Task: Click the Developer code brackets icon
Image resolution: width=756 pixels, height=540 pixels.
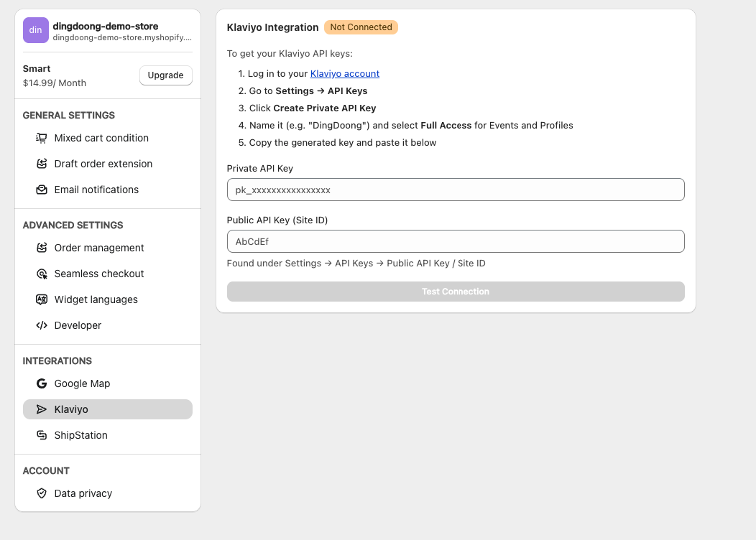Action: pyautogui.click(x=42, y=325)
